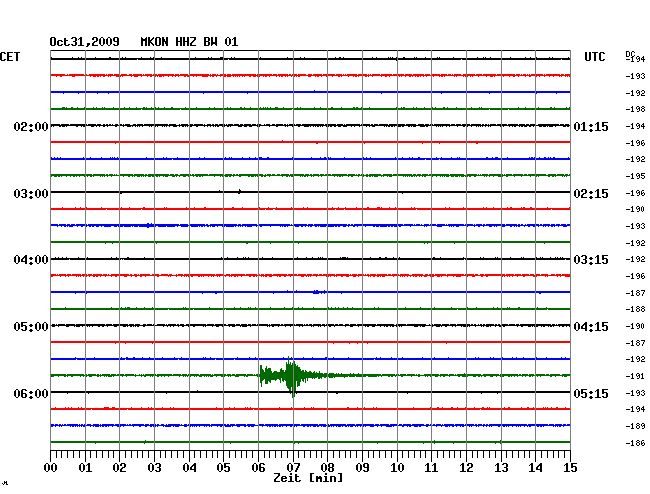The width and height of the screenshot is (650, 494).
Task: Click the 04:00 CET time label
Action: (31, 260)
